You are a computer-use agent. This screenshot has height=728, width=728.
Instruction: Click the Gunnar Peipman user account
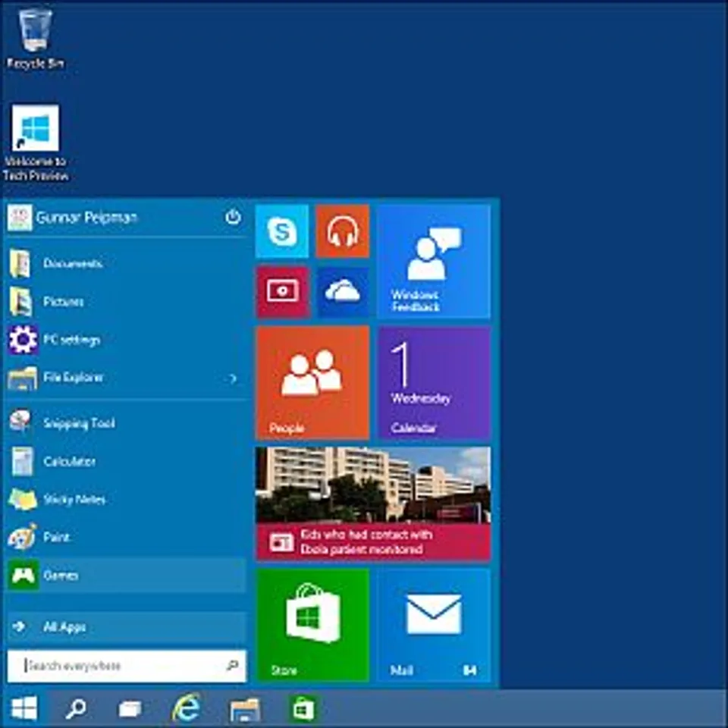coord(73,218)
